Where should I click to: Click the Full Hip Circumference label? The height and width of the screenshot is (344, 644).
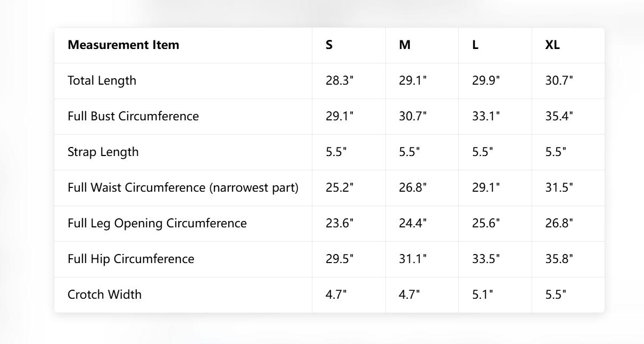tap(131, 259)
